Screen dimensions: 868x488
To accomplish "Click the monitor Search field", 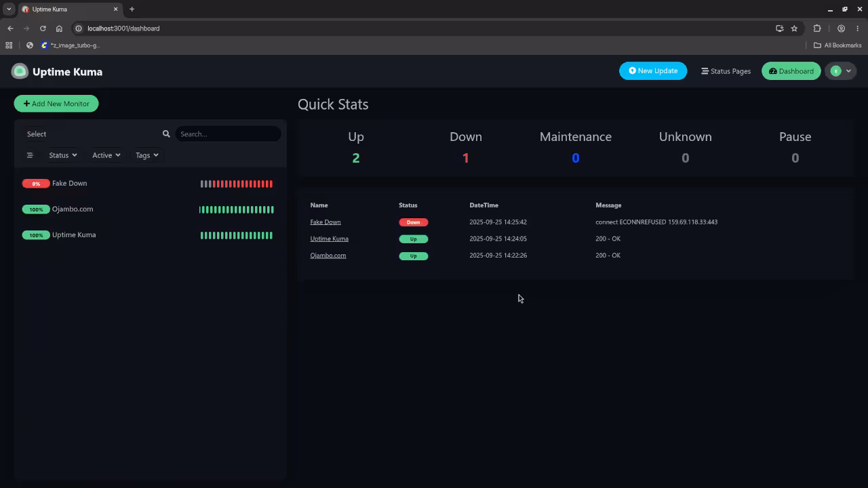I will click(x=228, y=134).
